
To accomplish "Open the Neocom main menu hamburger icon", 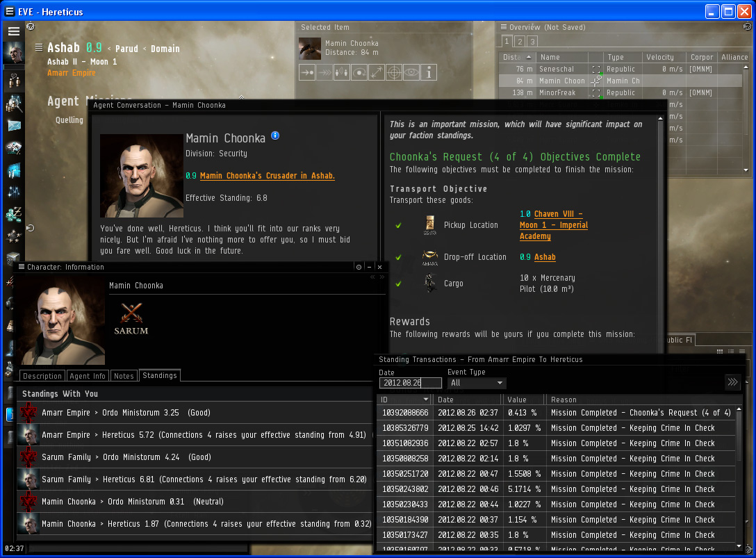I will [13, 31].
